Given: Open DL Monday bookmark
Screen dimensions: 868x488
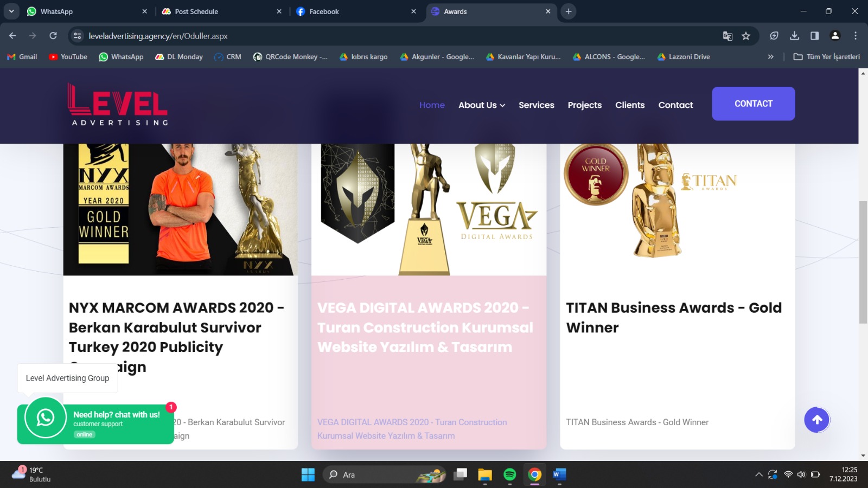Looking at the screenshot, I should [179, 56].
